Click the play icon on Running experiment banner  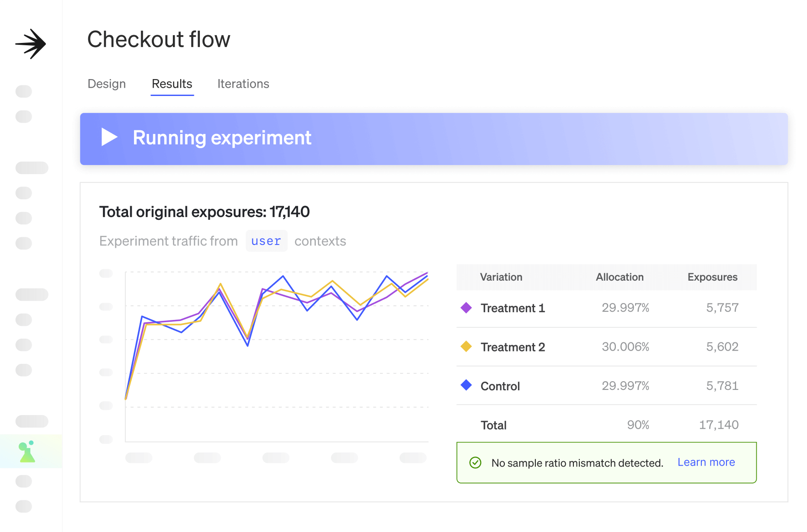click(109, 137)
